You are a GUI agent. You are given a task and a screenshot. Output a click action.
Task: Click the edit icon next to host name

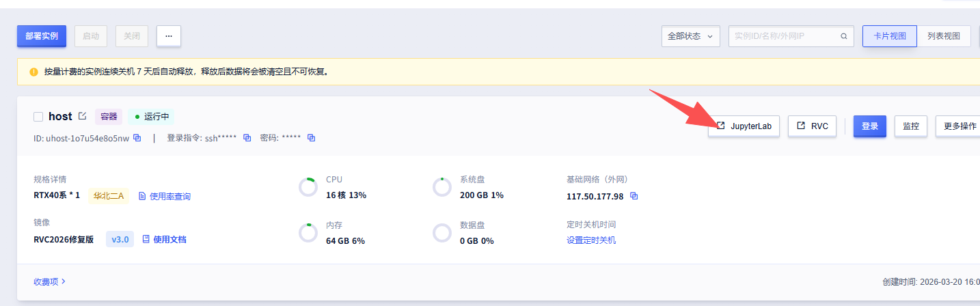coord(83,116)
